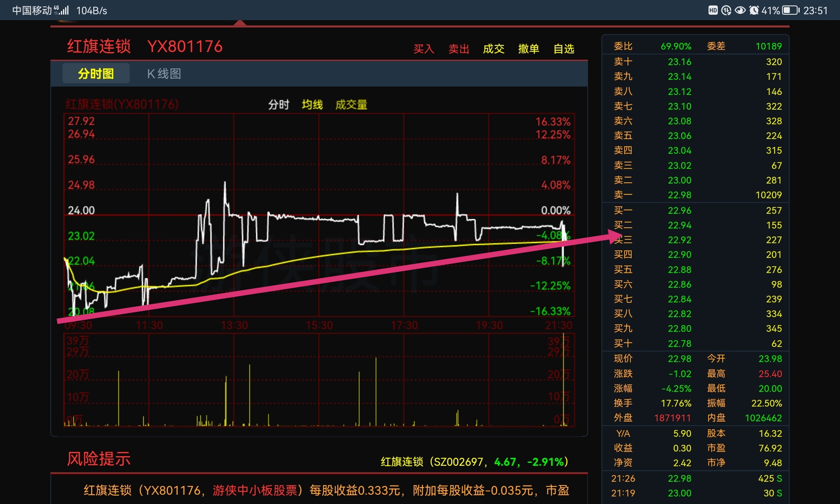Select 买一 price 22.96 row
The height and width of the screenshot is (504, 840).
(x=696, y=210)
